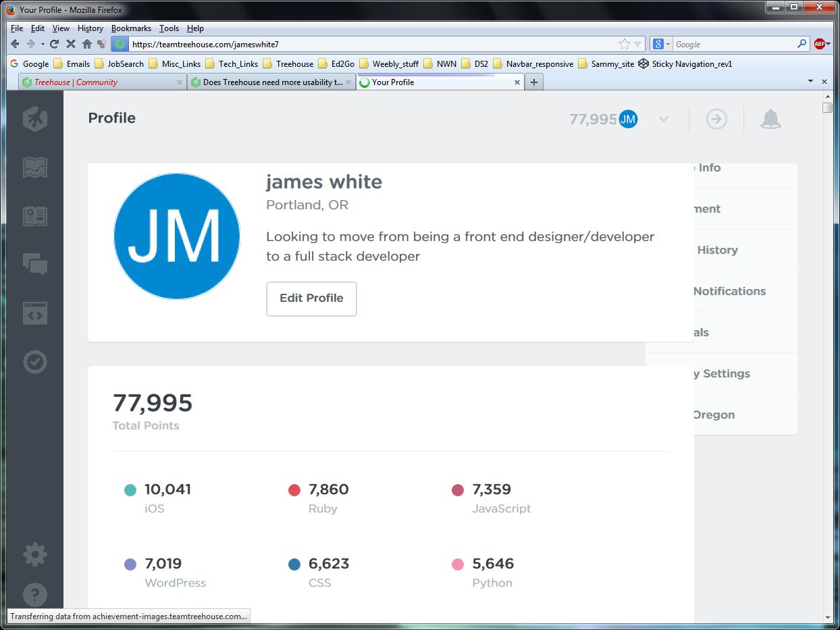Screen dimensions: 840x630
Task: Click the circled arrow icon in header
Action: pyautogui.click(x=716, y=120)
